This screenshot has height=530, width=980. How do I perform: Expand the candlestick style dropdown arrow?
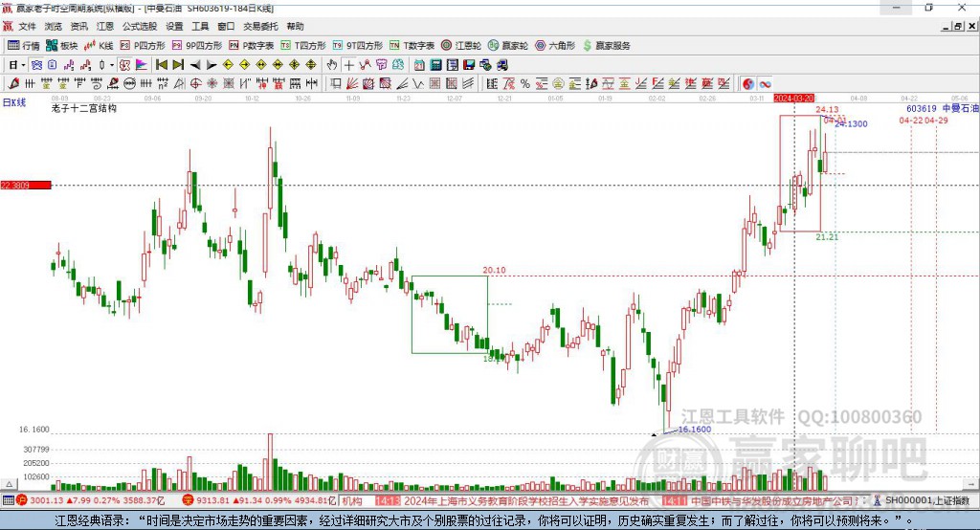(x=112, y=65)
